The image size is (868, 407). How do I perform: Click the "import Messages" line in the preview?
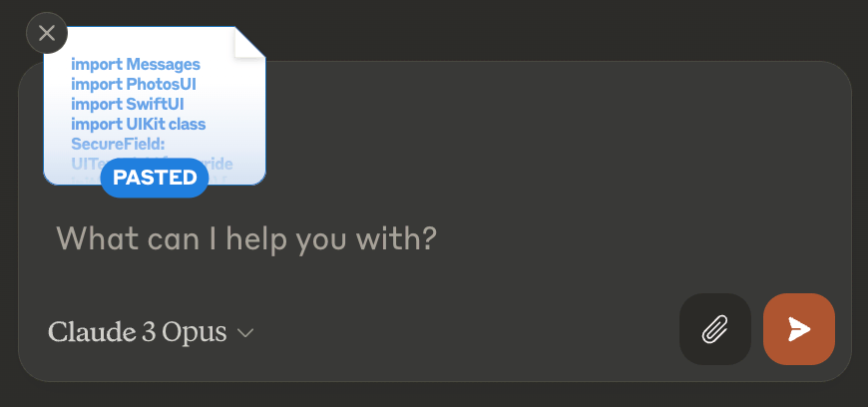136,65
